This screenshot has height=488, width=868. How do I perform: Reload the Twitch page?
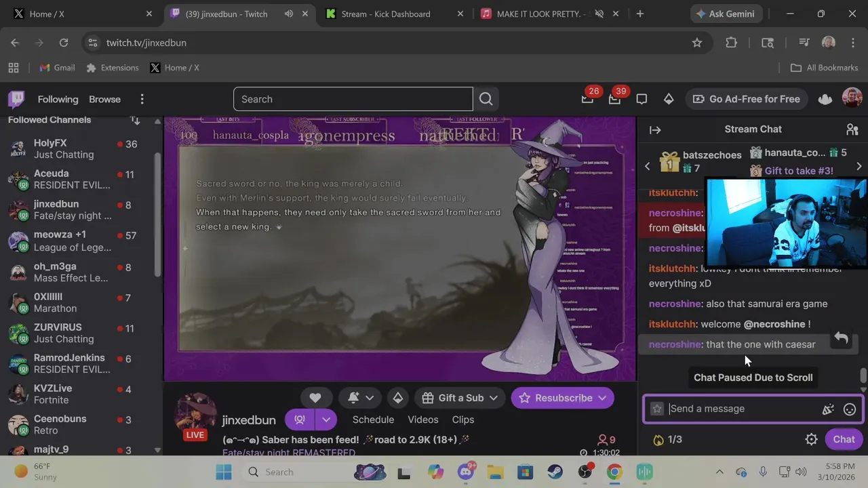64,43
